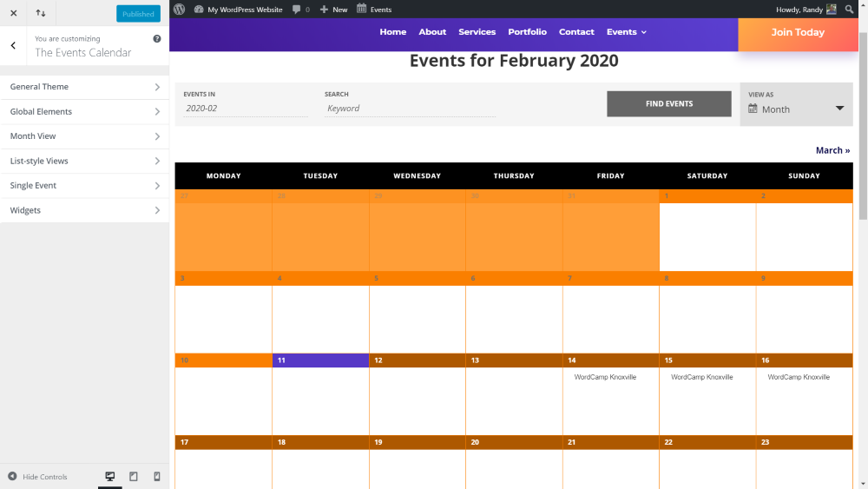Click highlighted day 11 header
The width and height of the screenshot is (868, 489).
pyautogui.click(x=320, y=360)
